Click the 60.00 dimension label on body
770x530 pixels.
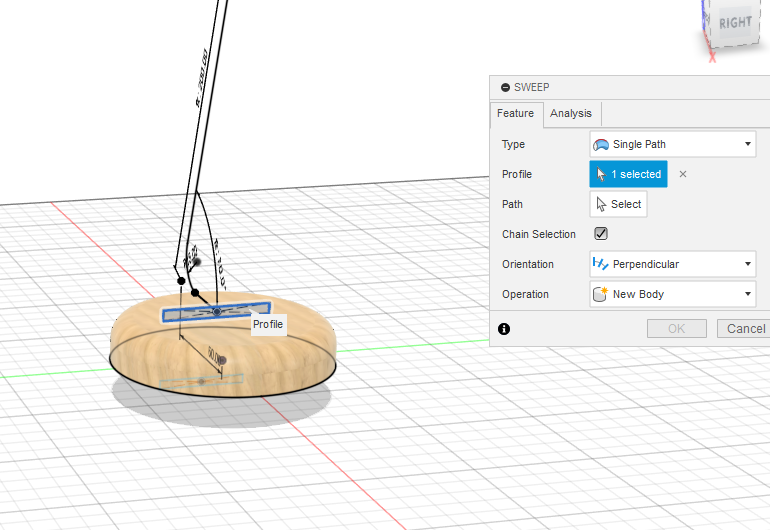212,354
